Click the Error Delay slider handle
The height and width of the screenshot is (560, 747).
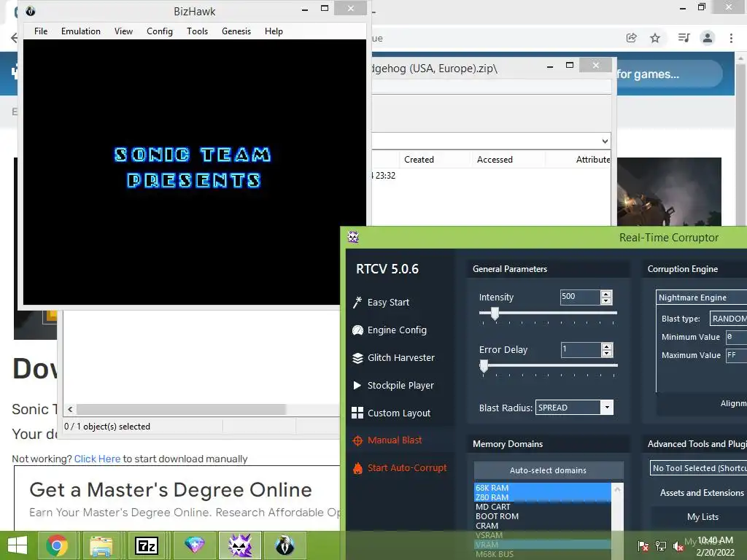tap(484, 366)
